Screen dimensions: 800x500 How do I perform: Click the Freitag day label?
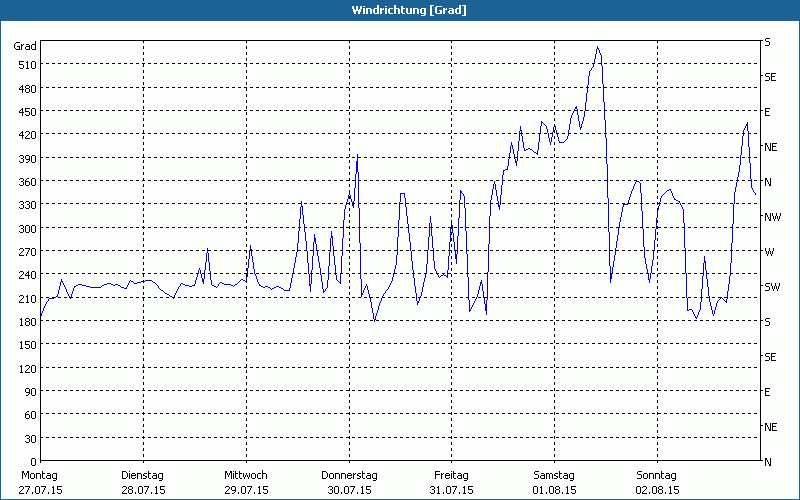click(x=452, y=476)
